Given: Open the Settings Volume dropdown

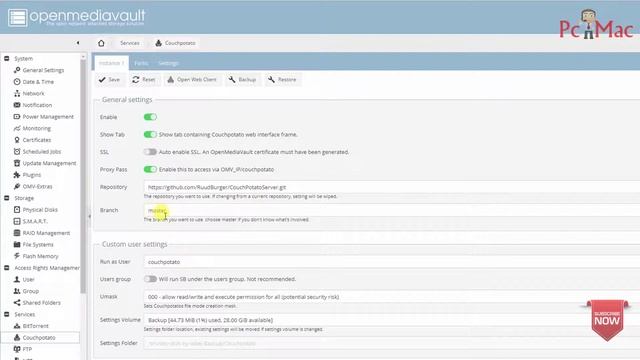Looking at the screenshot, I should click(x=392, y=320).
